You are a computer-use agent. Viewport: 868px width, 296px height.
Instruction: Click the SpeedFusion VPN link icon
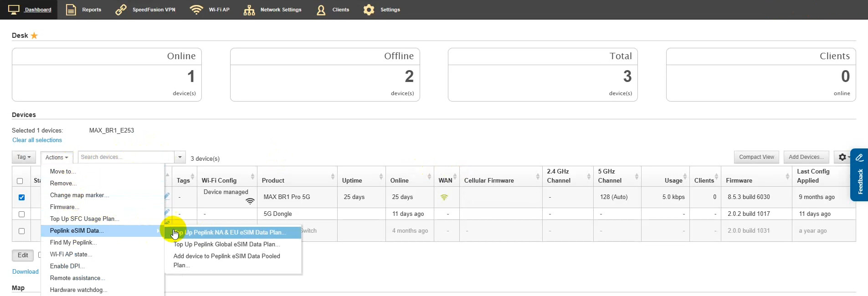pos(121,10)
